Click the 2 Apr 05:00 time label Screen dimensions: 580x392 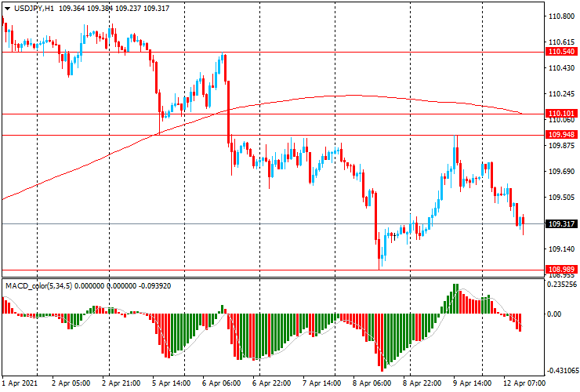(x=71, y=383)
